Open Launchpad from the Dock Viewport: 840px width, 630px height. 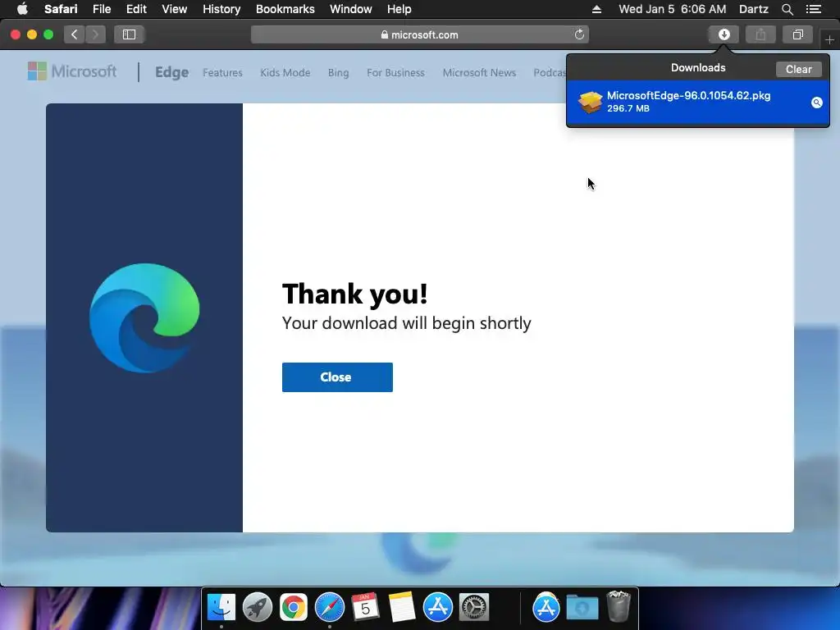coord(258,607)
